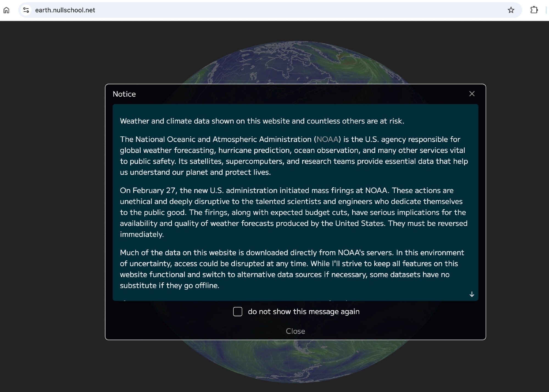Click the Notice dialog title
This screenshot has height=392, width=549.
click(124, 94)
